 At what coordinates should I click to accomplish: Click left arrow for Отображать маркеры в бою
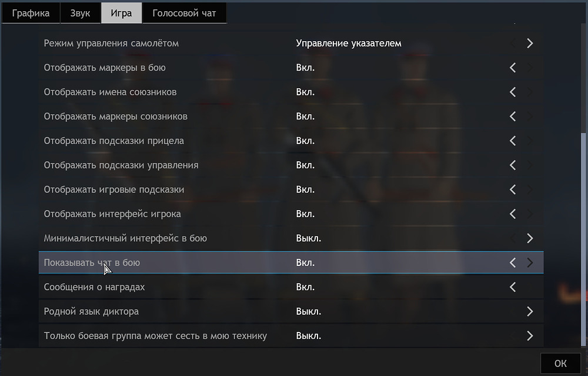[x=513, y=68]
